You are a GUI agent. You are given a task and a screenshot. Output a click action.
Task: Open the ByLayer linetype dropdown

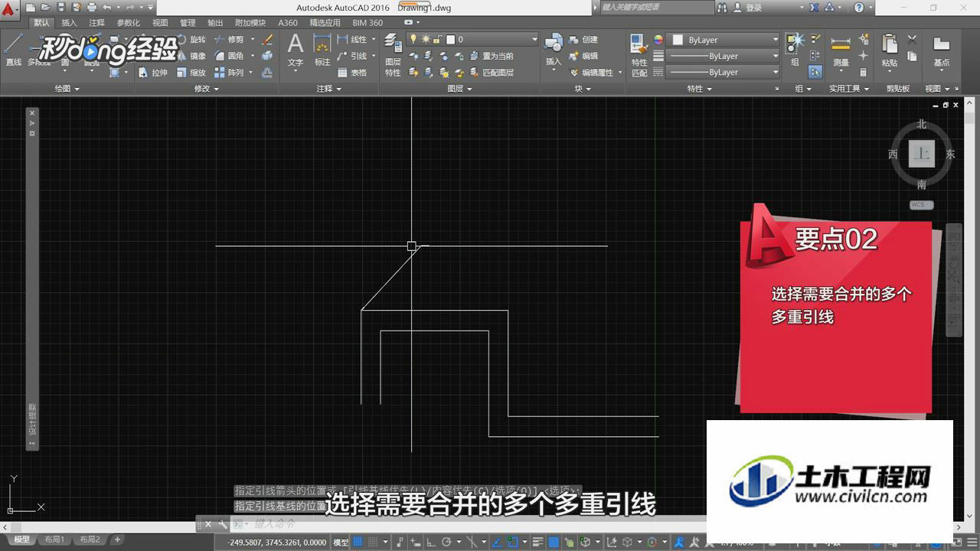(724, 73)
